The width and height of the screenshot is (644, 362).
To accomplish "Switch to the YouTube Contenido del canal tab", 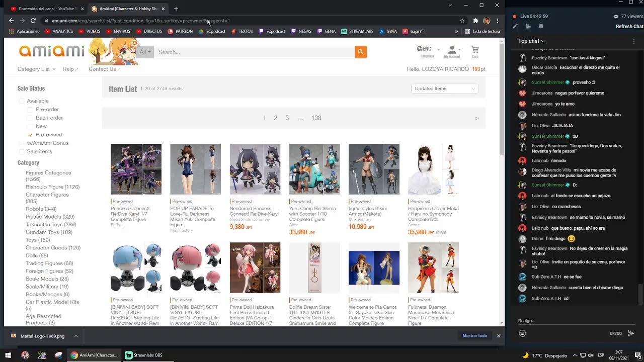I will point(47,9).
